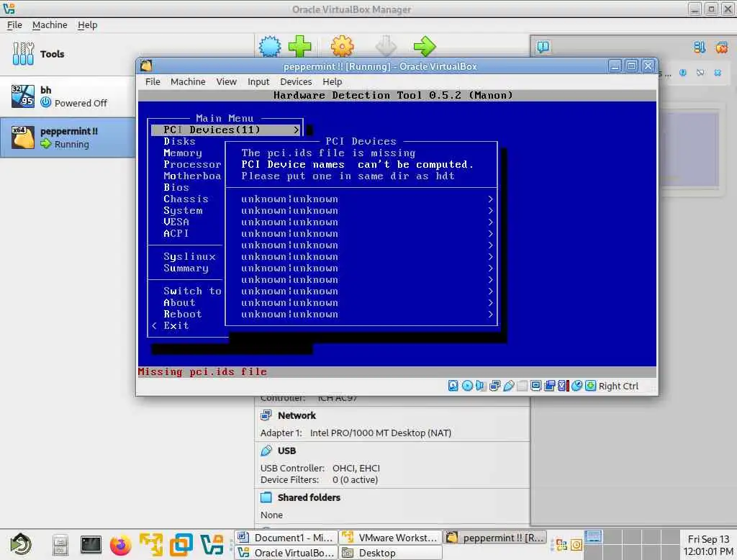Click the green keyboard capture arrow icon
737x560 pixels.
[590, 386]
